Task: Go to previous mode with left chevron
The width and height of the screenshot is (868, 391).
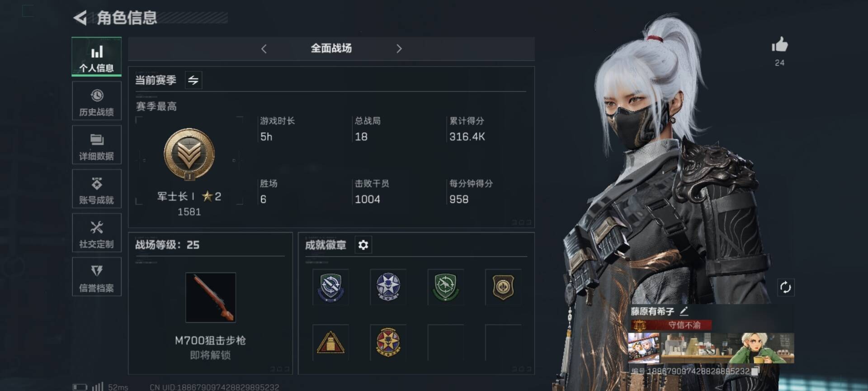Action: (x=264, y=49)
